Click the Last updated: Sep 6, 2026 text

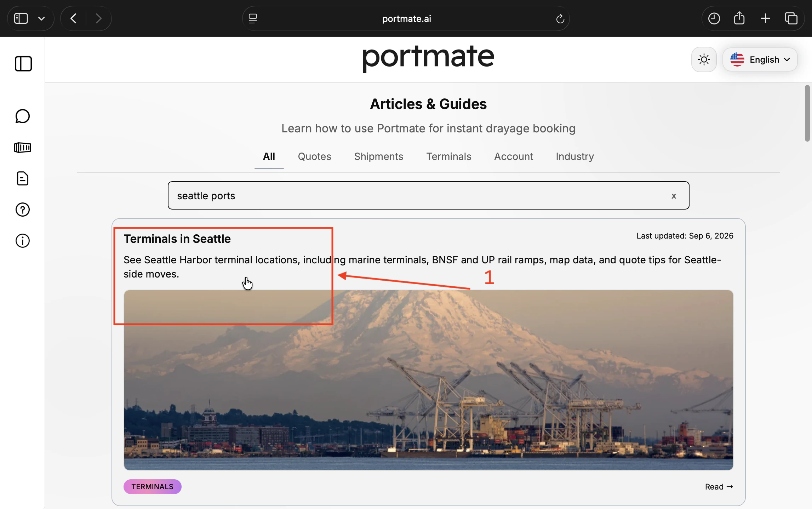[x=685, y=236]
